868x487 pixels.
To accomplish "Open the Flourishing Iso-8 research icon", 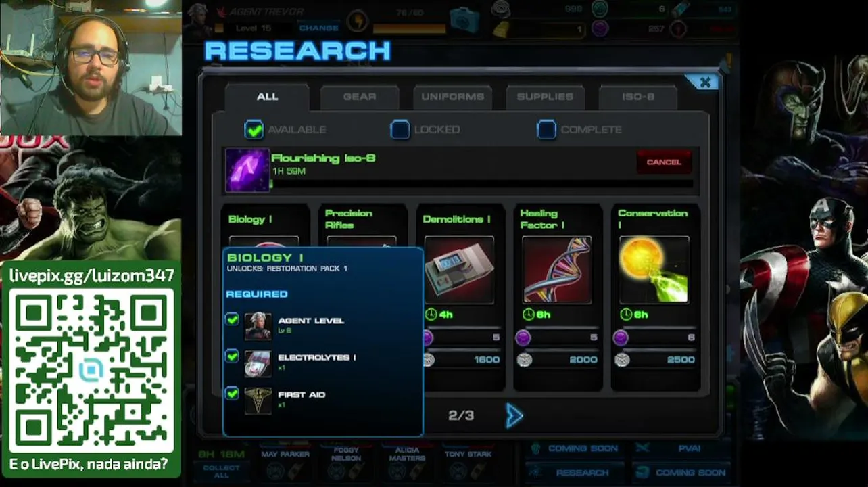I will click(x=247, y=170).
